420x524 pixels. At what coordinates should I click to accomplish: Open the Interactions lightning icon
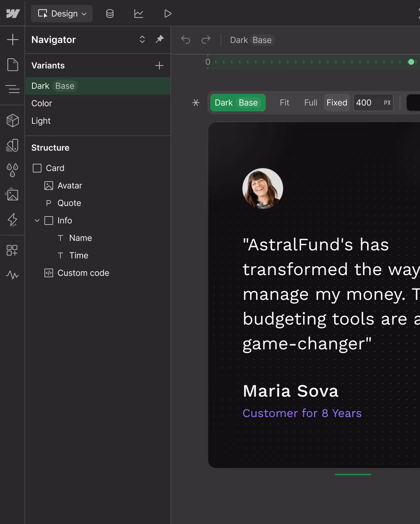tap(13, 220)
